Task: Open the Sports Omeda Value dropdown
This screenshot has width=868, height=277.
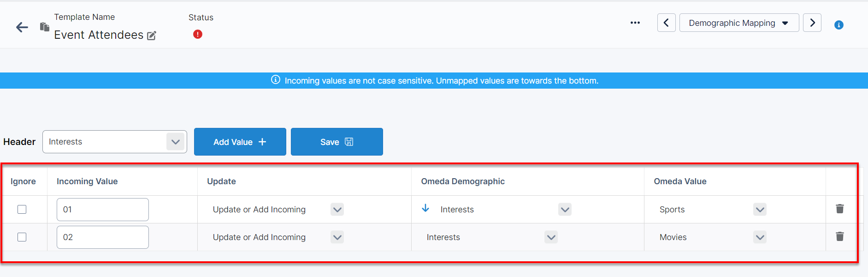Action: pyautogui.click(x=760, y=210)
